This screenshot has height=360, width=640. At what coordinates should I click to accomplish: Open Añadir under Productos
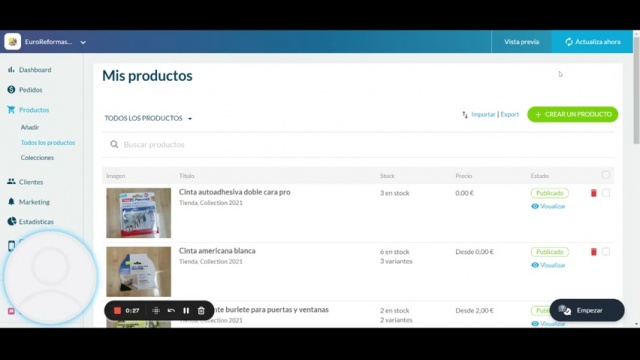[x=30, y=127]
